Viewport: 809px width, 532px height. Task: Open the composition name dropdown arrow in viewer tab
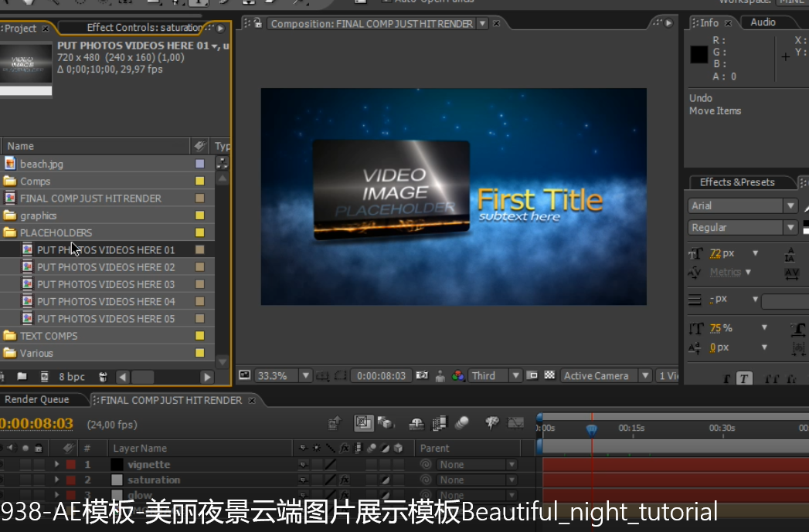(482, 24)
